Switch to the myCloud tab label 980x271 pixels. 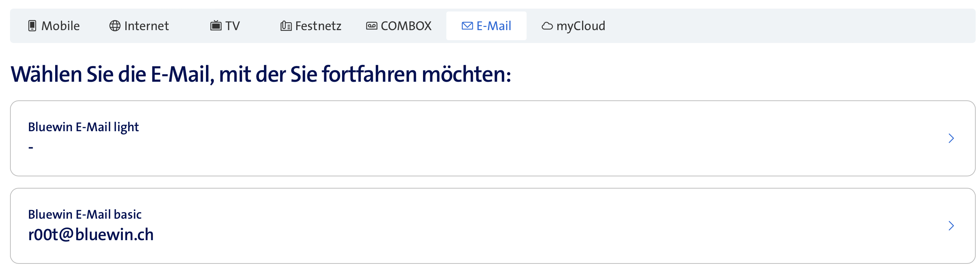581,26
